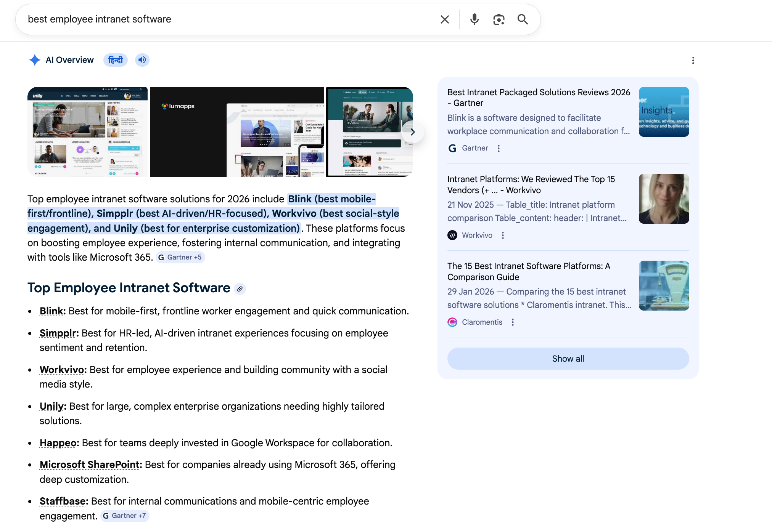
Task: Expand sources with the Gartner +5 chip
Action: 180,257
